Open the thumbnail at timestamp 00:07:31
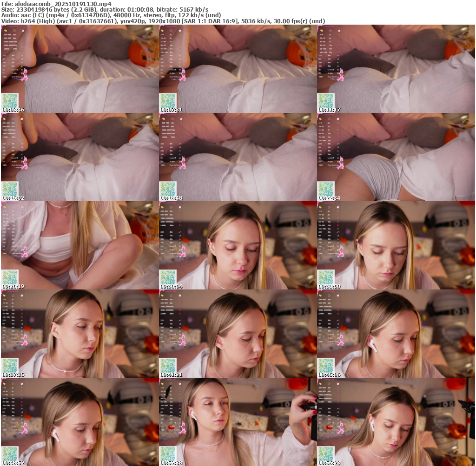 point(238,69)
